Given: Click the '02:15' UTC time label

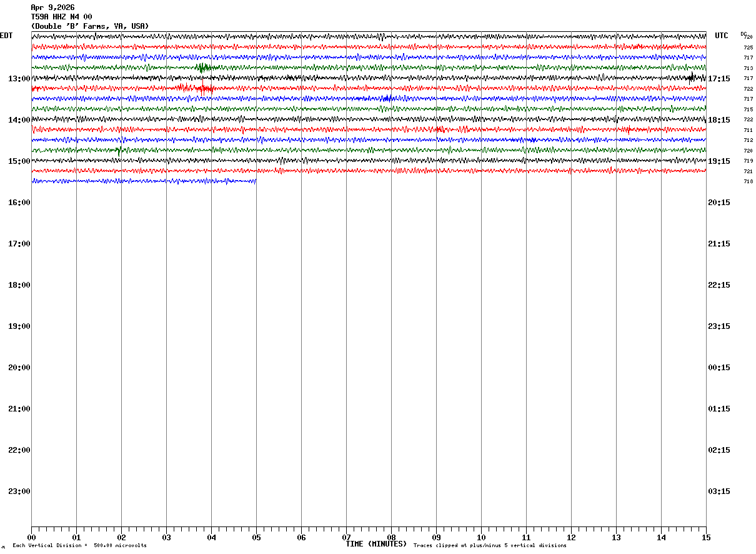Looking at the screenshot, I should click(719, 450).
